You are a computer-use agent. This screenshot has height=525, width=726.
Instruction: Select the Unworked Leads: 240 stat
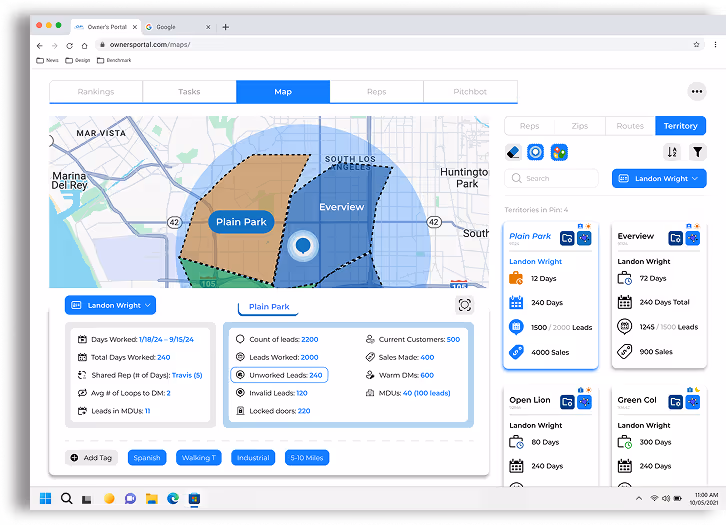click(279, 375)
